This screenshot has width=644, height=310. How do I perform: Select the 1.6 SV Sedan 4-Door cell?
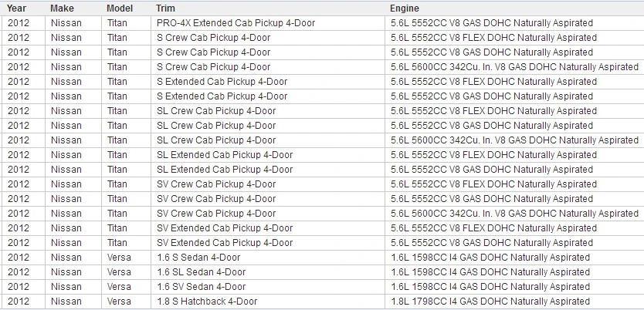click(268, 287)
